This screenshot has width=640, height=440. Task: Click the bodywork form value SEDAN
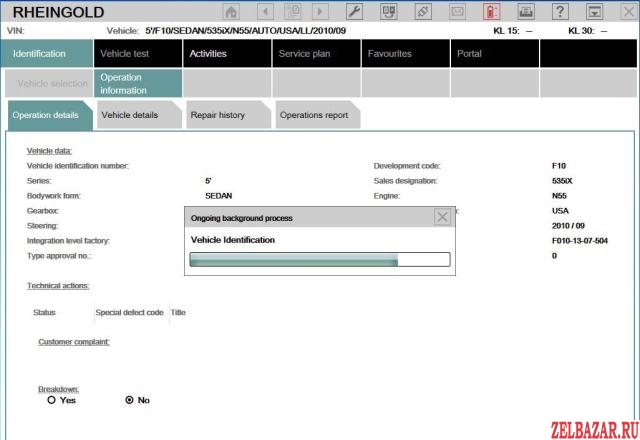[x=218, y=196]
